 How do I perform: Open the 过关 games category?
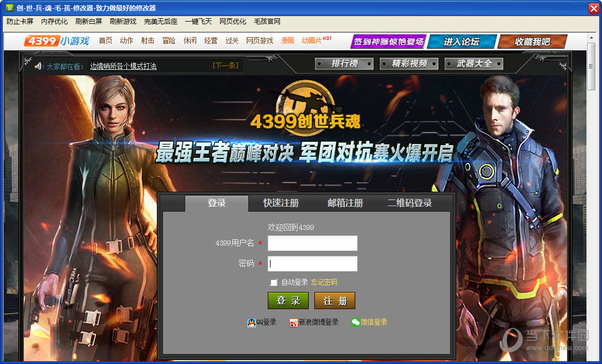pos(232,40)
